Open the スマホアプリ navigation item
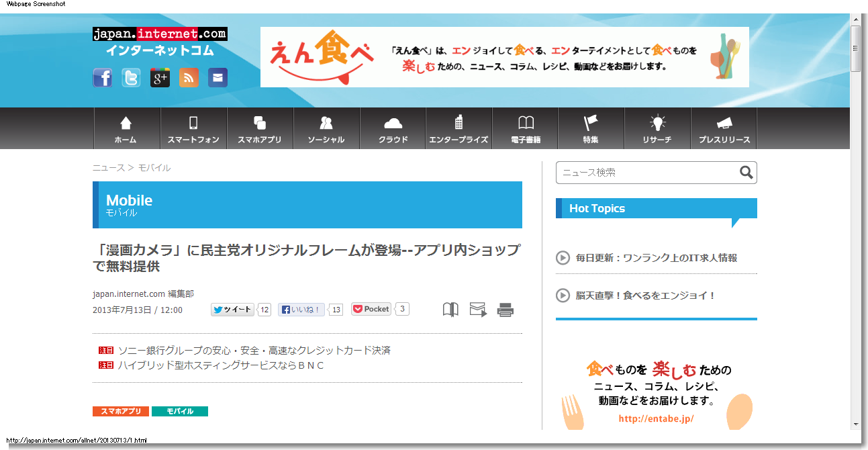The width and height of the screenshot is (868, 450). pyautogui.click(x=260, y=128)
